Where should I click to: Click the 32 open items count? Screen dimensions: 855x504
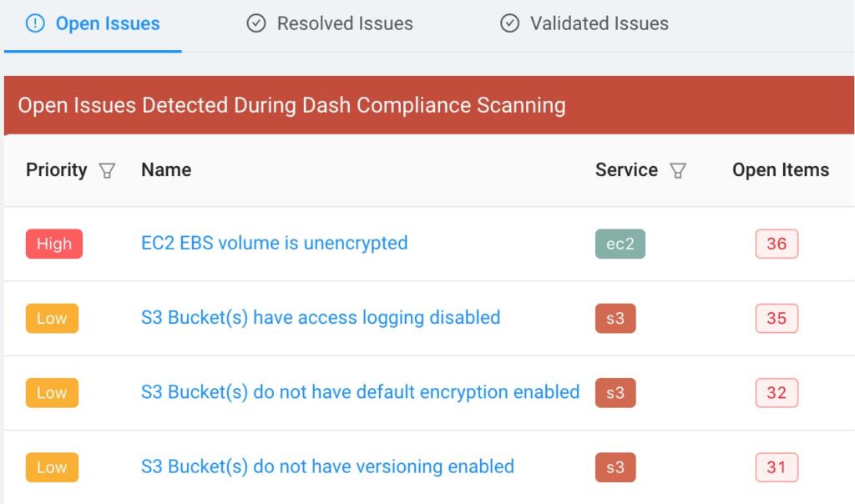777,393
